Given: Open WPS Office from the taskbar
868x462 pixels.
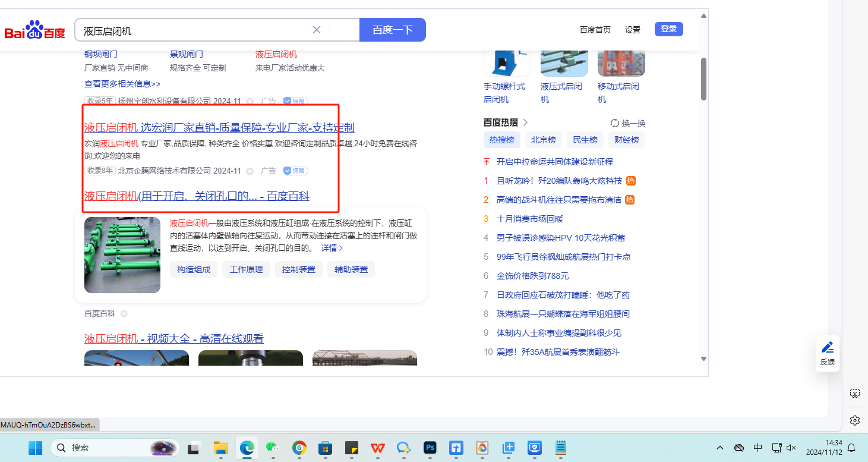Looking at the screenshot, I should point(377,448).
